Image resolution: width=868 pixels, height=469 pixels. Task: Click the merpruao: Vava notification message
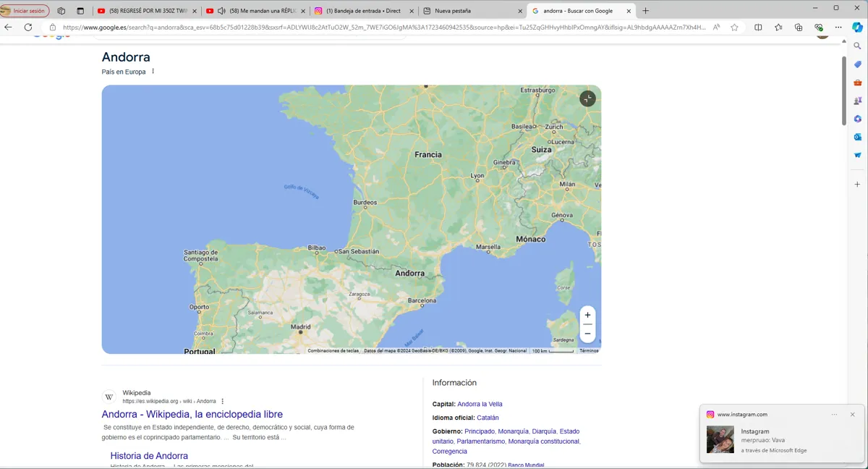pyautogui.click(x=762, y=440)
